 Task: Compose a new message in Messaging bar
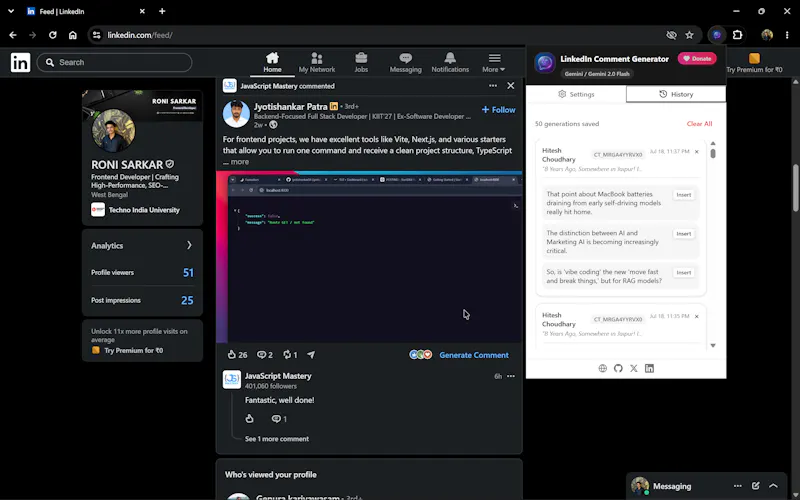pyautogui.click(x=756, y=486)
